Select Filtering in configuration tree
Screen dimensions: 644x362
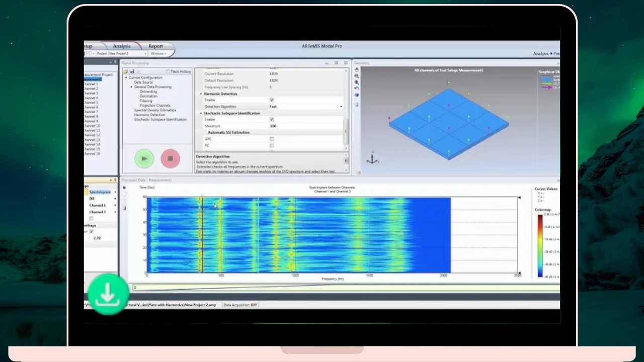pyautogui.click(x=146, y=101)
